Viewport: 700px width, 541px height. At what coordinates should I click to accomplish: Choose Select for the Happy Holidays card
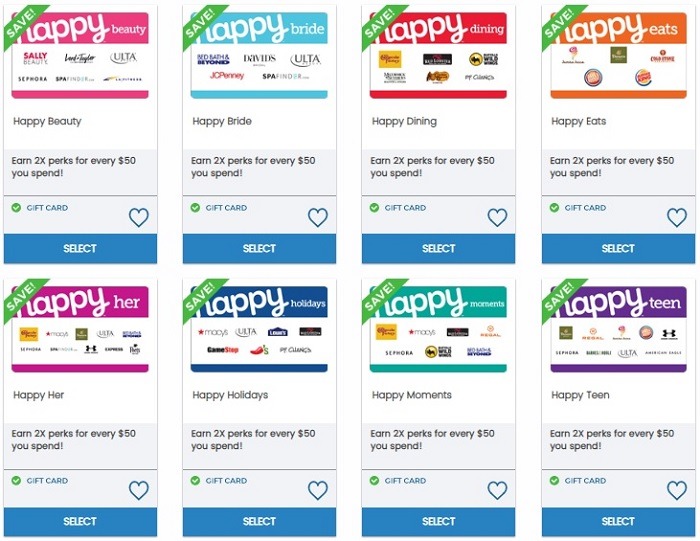(x=259, y=521)
